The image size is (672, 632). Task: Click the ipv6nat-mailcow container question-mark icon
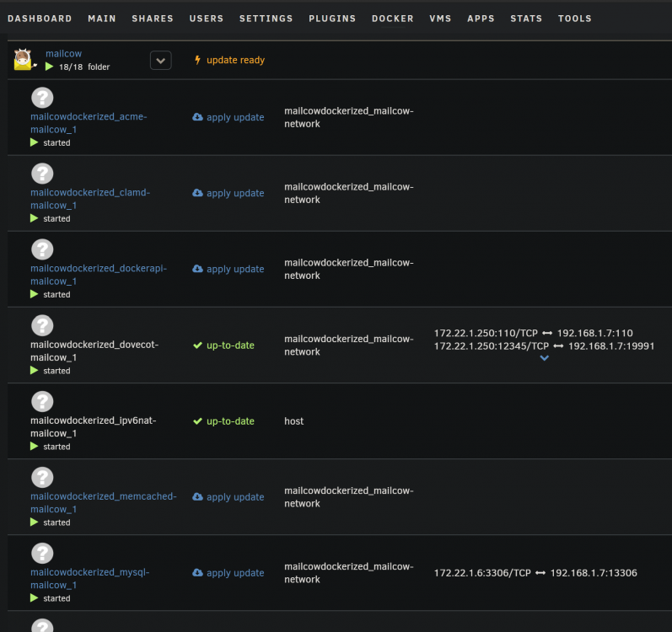click(42, 401)
